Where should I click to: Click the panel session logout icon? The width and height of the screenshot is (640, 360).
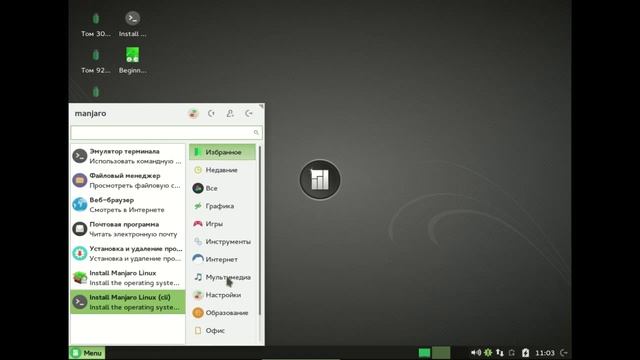[564, 353]
